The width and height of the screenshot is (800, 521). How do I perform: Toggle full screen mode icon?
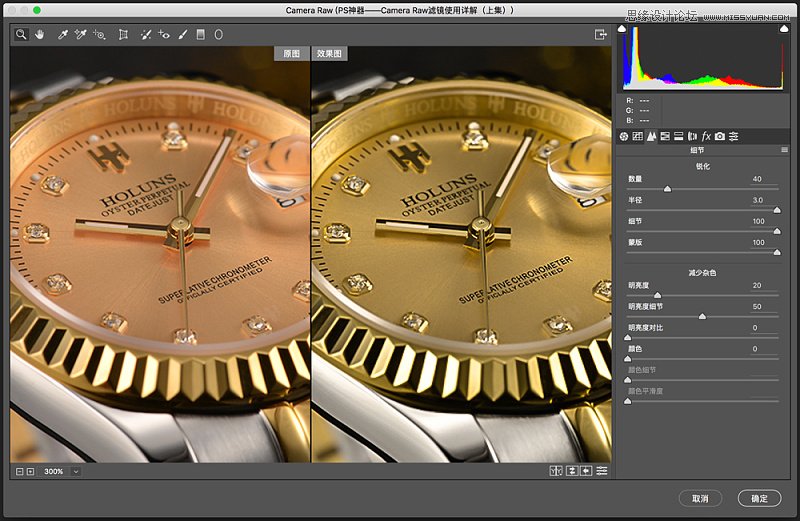tap(601, 34)
